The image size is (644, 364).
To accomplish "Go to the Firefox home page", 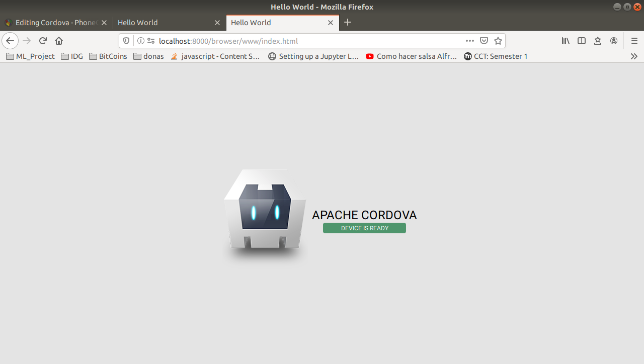I will pyautogui.click(x=59, y=41).
